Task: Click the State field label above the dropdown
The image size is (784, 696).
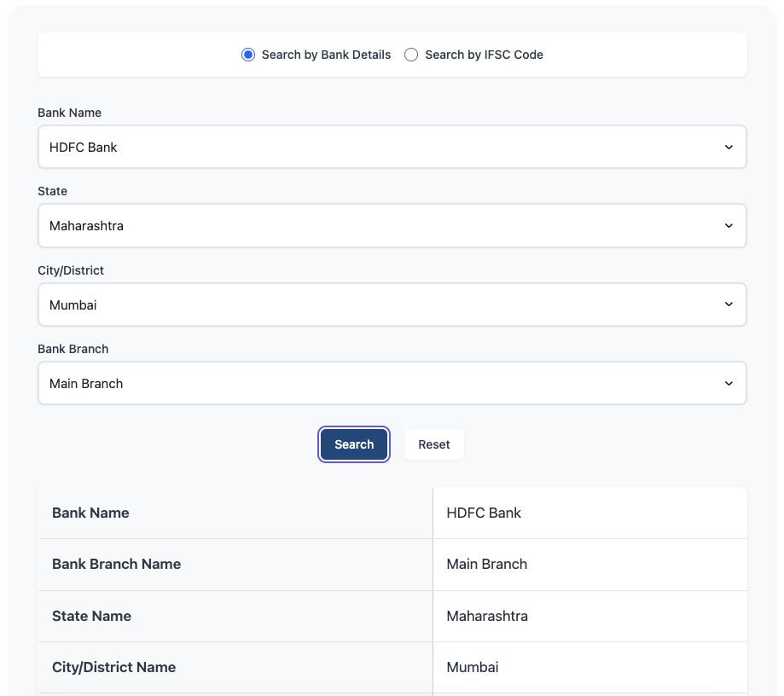Action: click(52, 191)
